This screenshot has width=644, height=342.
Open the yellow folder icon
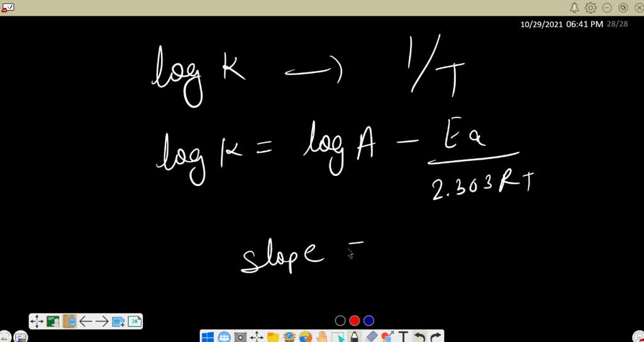click(273, 337)
